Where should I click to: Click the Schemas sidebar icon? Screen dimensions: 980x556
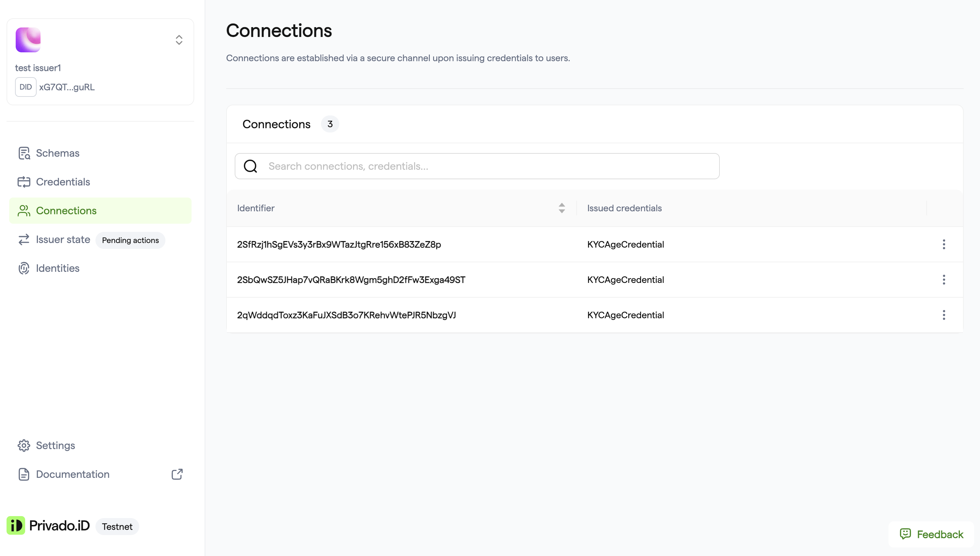[x=24, y=153]
